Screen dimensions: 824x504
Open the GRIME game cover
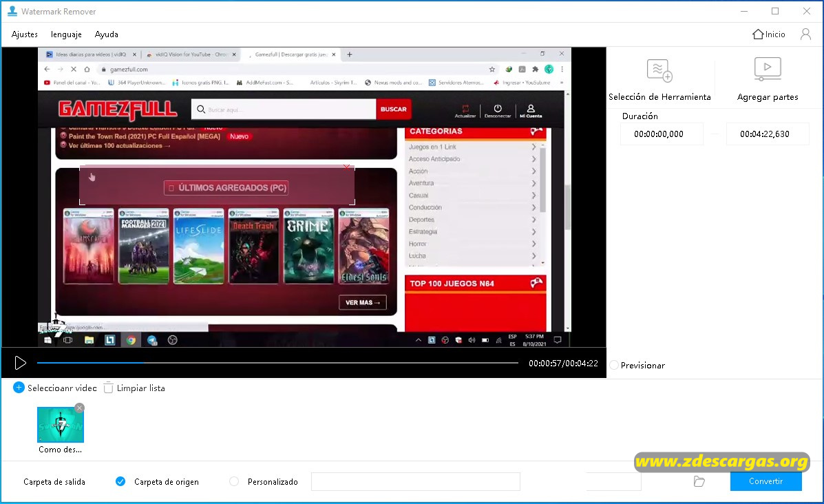tap(308, 246)
